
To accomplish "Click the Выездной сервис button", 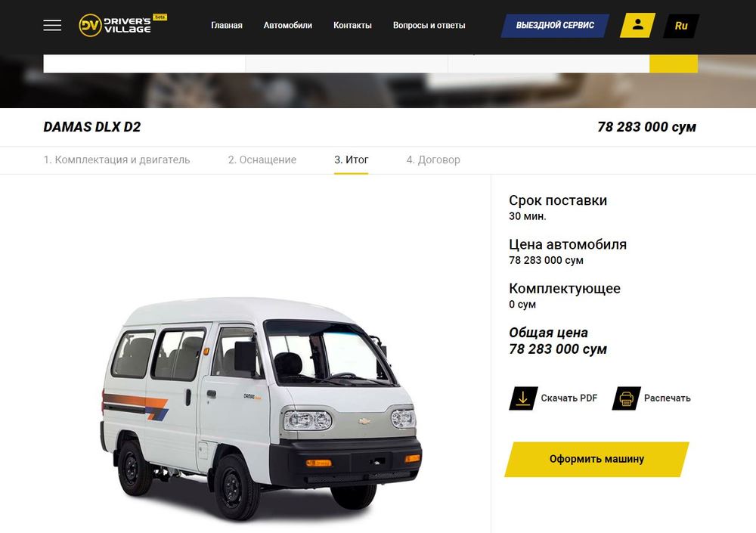I will coord(555,26).
